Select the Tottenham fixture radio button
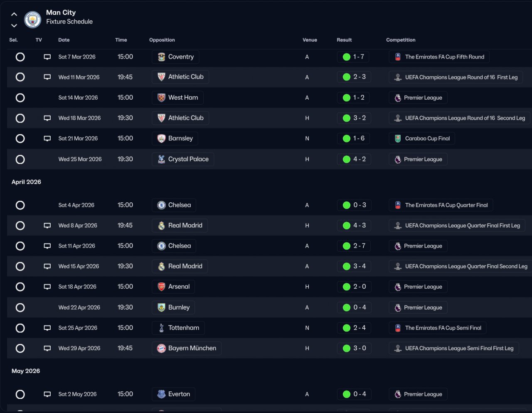The height and width of the screenshot is (413, 532). (x=20, y=328)
